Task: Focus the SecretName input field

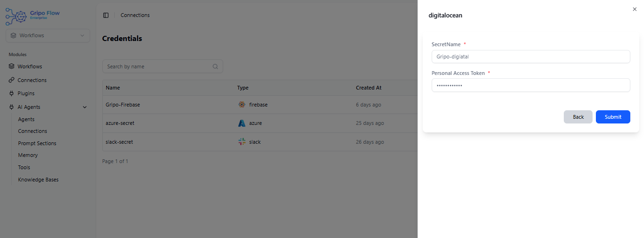Action: pyautogui.click(x=530, y=57)
